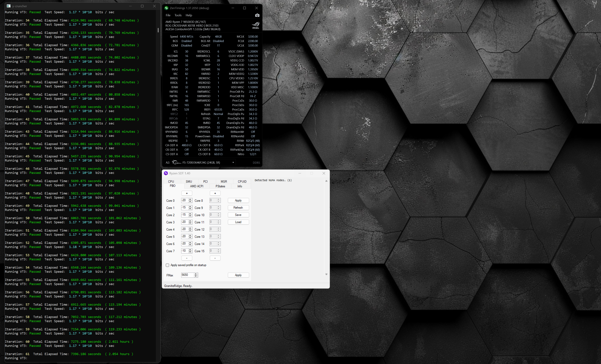601x364 pixels.
Task: Click the ZenTimings screenshot camera icon
Action: [x=257, y=15]
